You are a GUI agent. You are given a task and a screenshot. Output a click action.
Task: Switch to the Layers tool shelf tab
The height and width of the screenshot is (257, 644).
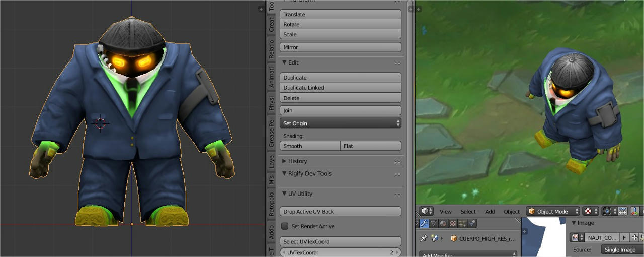click(x=271, y=162)
